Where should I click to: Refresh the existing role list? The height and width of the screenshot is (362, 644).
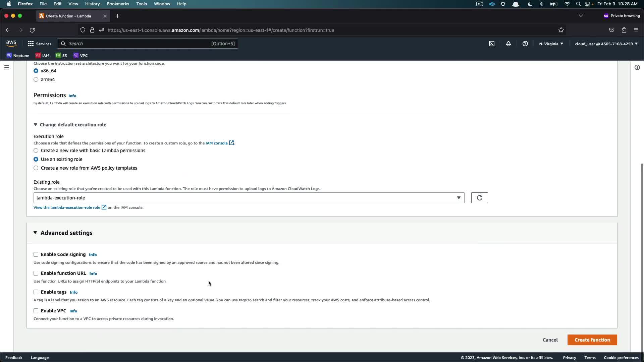pyautogui.click(x=479, y=198)
